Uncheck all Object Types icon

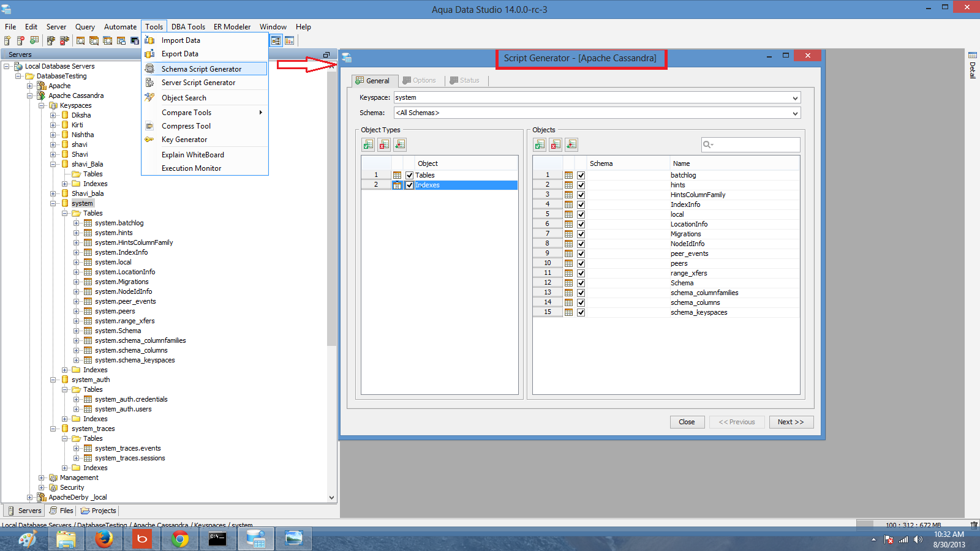(x=384, y=144)
